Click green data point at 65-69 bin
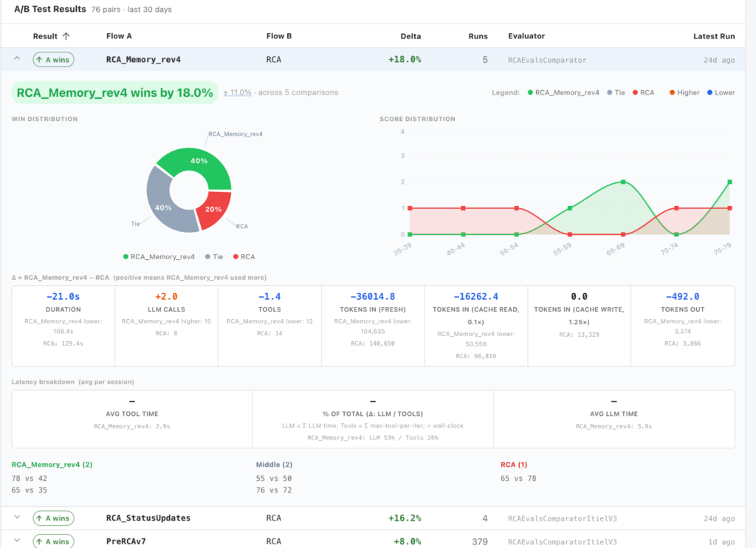756x548 pixels. (623, 182)
